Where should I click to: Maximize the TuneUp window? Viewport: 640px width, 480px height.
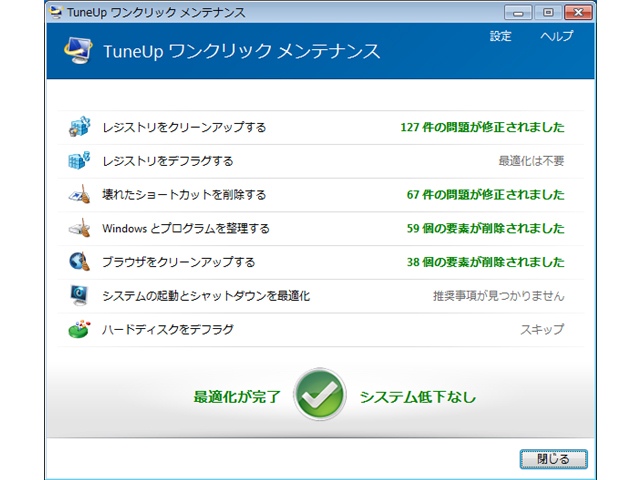(x=548, y=12)
